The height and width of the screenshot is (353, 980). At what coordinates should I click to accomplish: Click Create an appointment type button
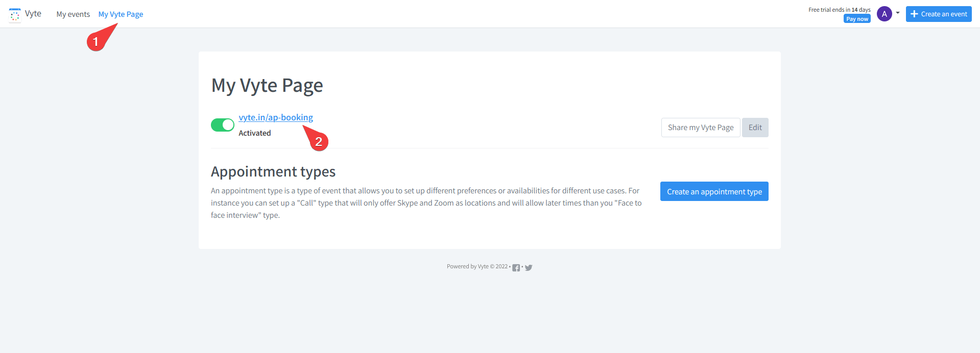714,191
